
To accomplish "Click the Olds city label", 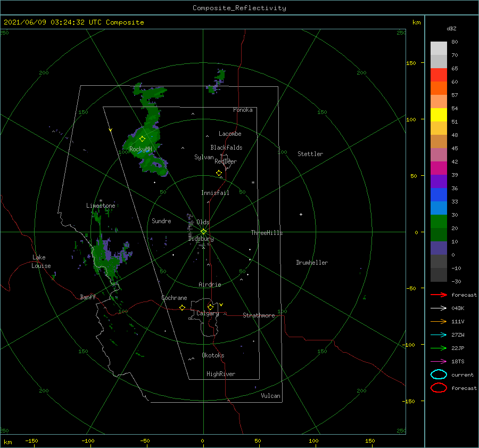I will coord(203,222).
